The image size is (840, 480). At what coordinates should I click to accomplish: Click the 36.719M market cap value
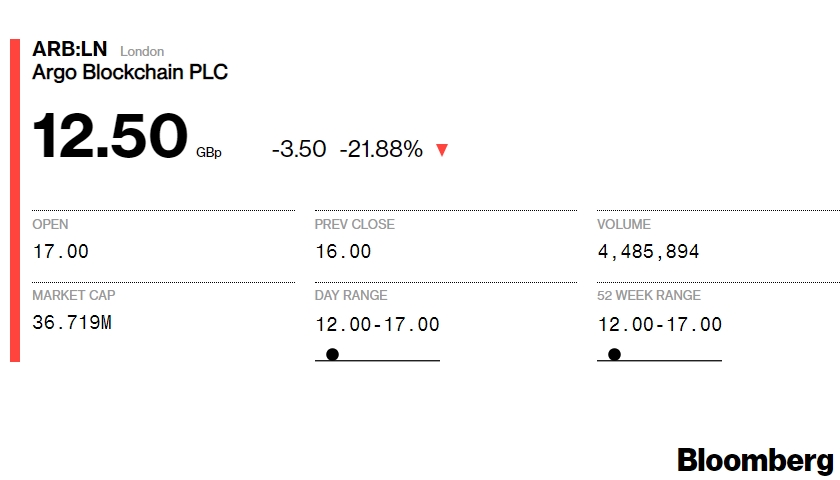[72, 322]
